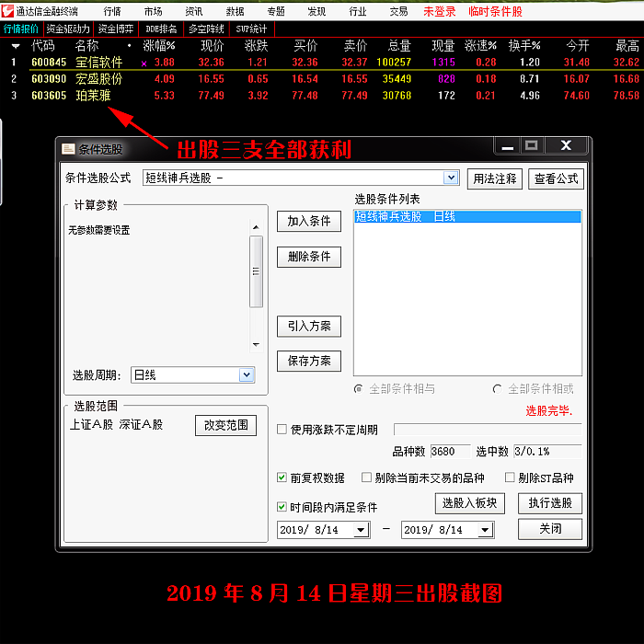Click the 执行选股 button
The image size is (644, 644).
pos(550,503)
